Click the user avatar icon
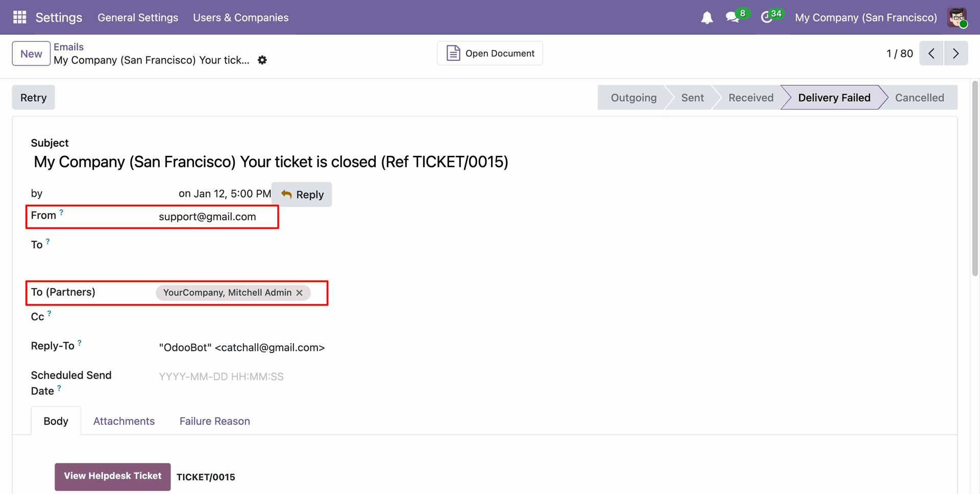980x494 pixels. coord(957,17)
